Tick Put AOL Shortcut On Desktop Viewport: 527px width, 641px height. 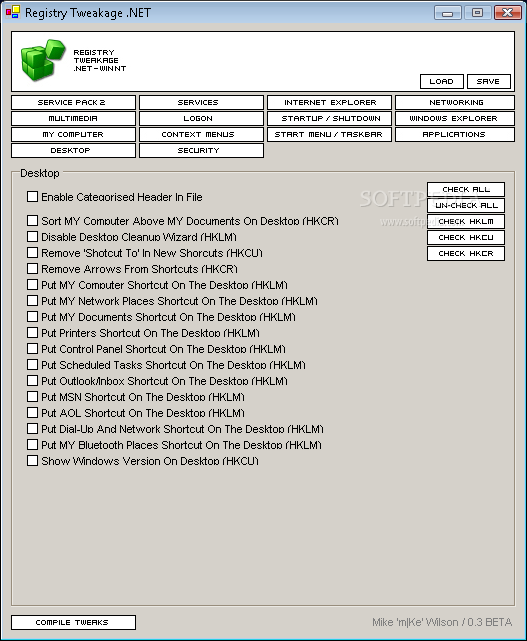pos(32,412)
